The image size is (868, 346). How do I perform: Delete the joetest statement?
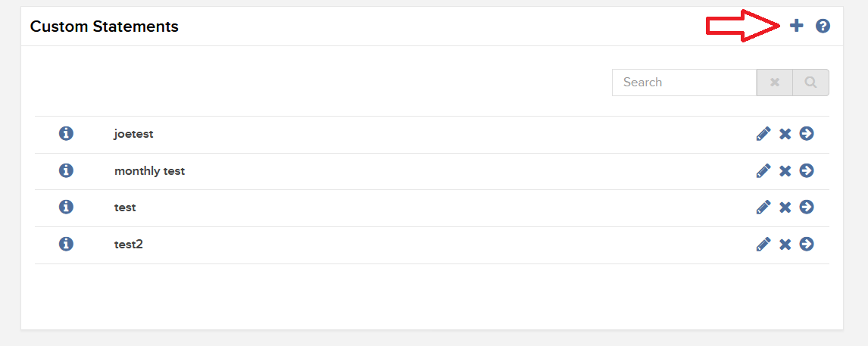click(x=785, y=134)
